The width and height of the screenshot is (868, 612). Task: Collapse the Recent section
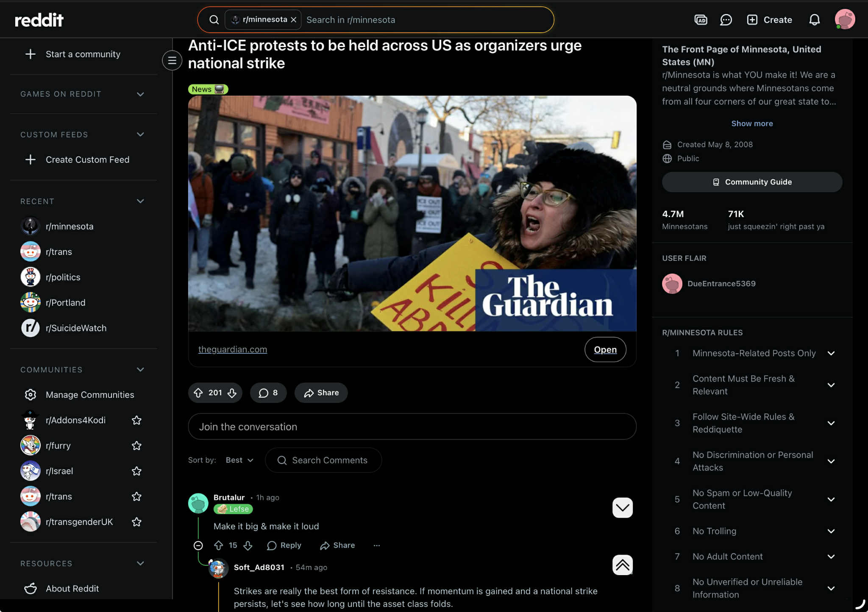coord(140,201)
